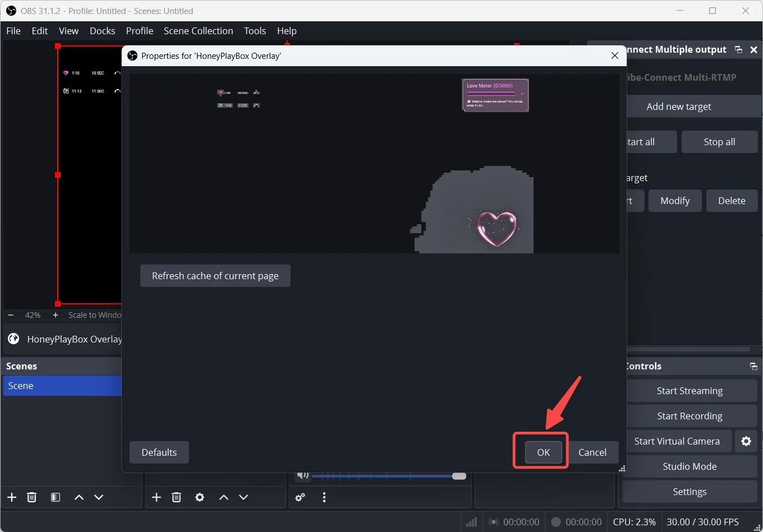Click the audio volume slider handle
The image size is (763, 532).
point(459,476)
